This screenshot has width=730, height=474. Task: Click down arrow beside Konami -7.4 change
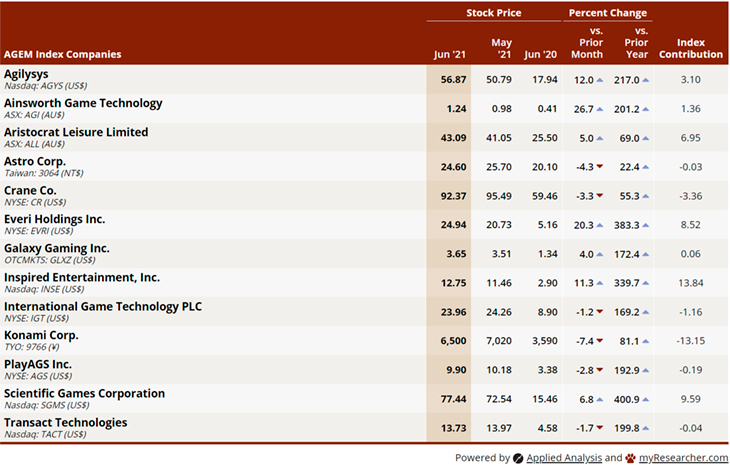[599, 341]
